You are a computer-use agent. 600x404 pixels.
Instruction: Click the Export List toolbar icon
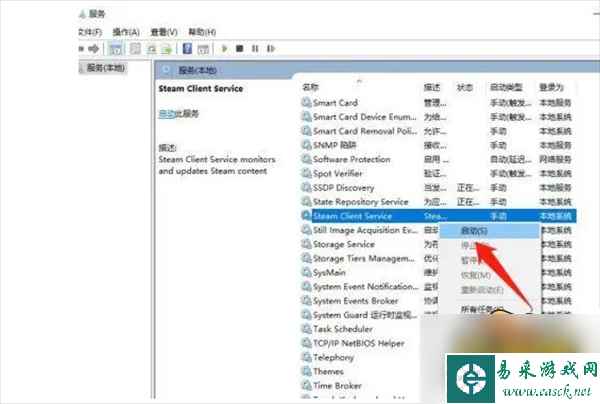pyautogui.click(x=166, y=49)
